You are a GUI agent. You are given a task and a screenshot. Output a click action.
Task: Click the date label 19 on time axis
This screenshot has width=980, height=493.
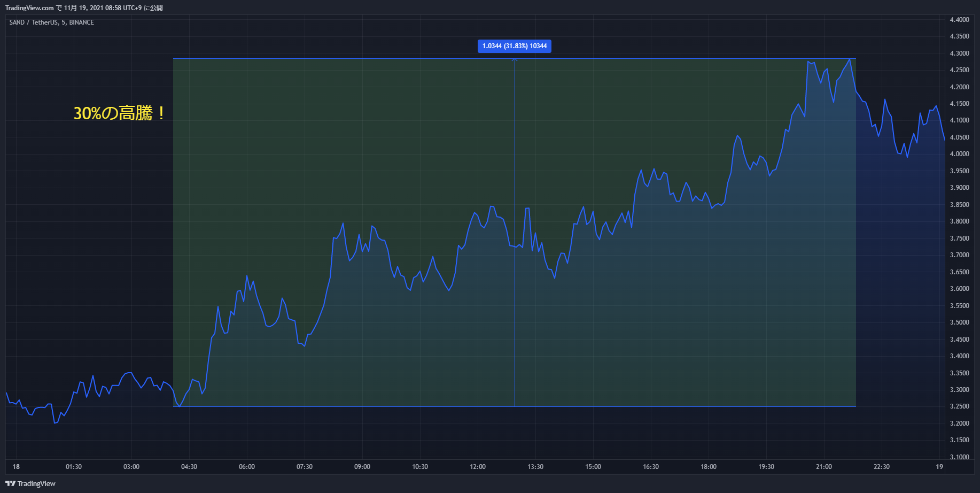(x=939, y=467)
